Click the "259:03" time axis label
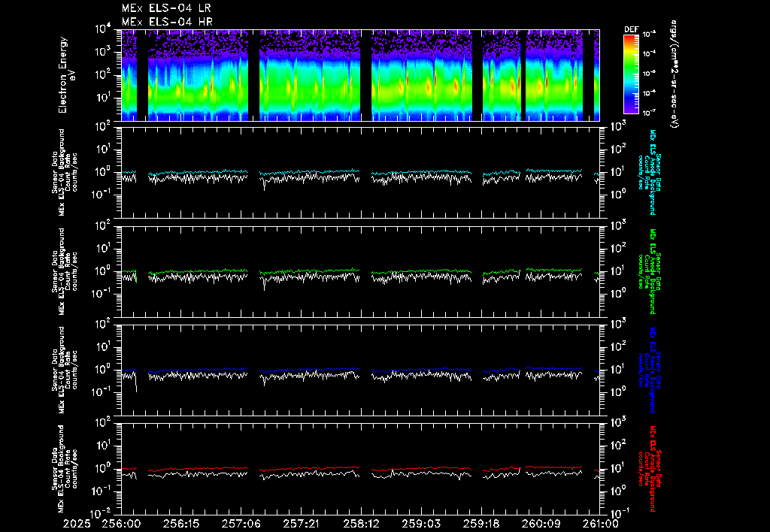The width and height of the screenshot is (770, 532). coord(421,524)
